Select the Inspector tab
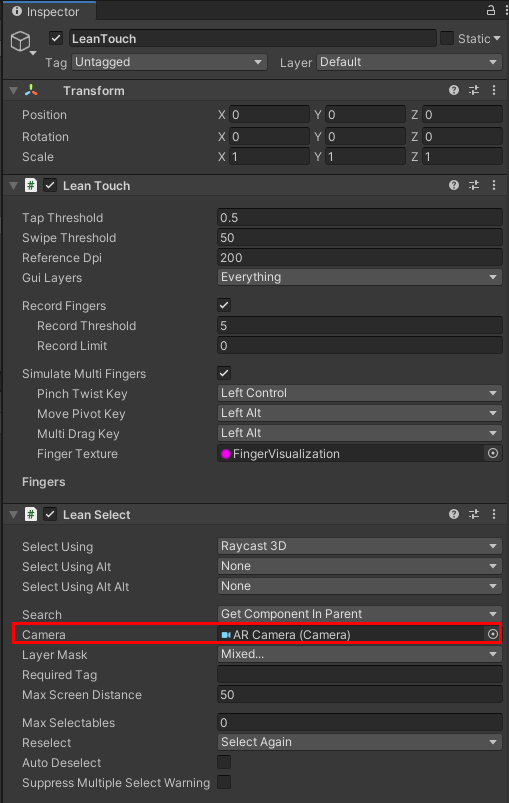Screen dimensions: 509x803 (x=48, y=11)
